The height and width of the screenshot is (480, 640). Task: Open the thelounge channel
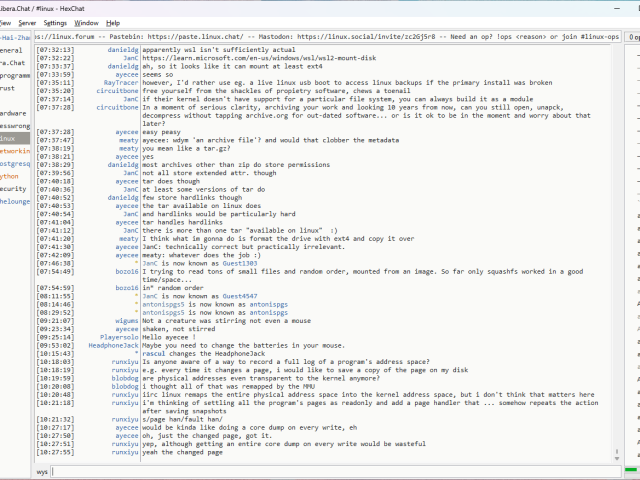click(x=14, y=201)
